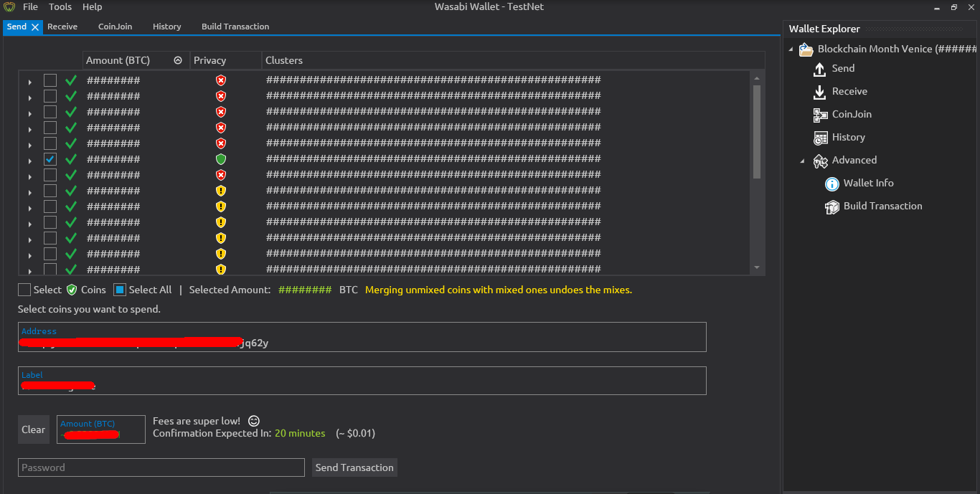Uncheck the ticked coin row checkbox
The width and height of the screenshot is (980, 494).
click(50, 159)
